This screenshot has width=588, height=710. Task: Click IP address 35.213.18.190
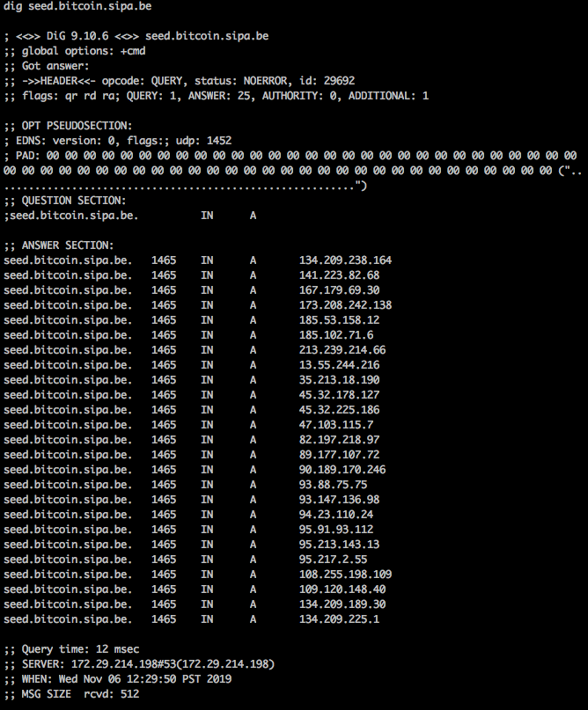pos(339,380)
